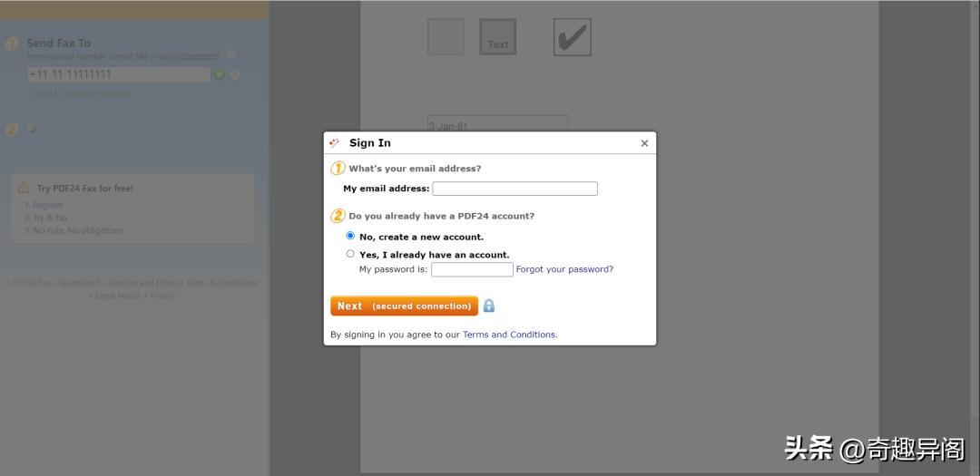
Task: Open the "Legal Notice" footer link
Action: point(116,296)
